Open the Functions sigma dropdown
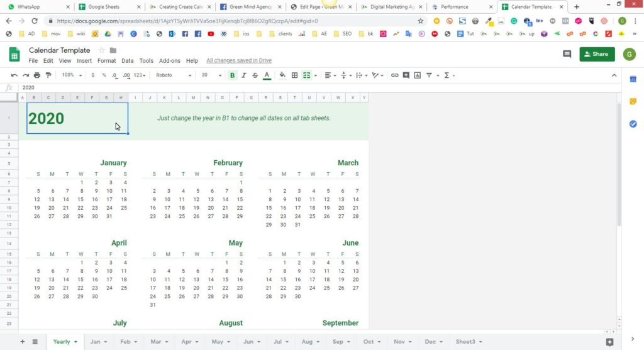The width and height of the screenshot is (644, 350). pyautogui.click(x=449, y=75)
